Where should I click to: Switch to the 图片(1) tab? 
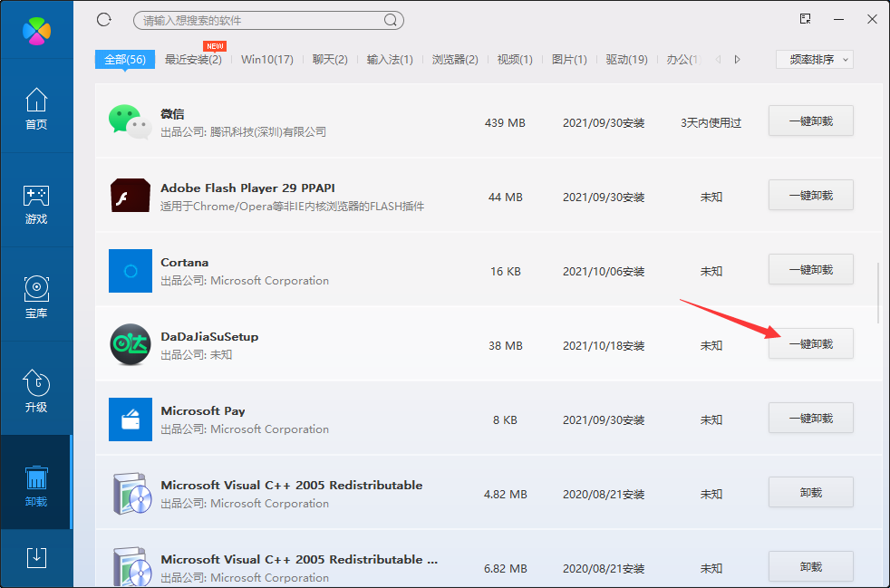coord(569,59)
